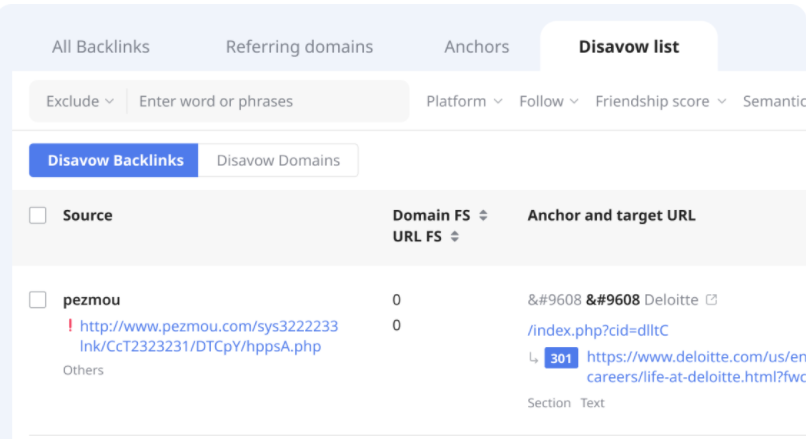Expand the Exclude dropdown
Screen dimensions: 808x439
click(x=80, y=101)
